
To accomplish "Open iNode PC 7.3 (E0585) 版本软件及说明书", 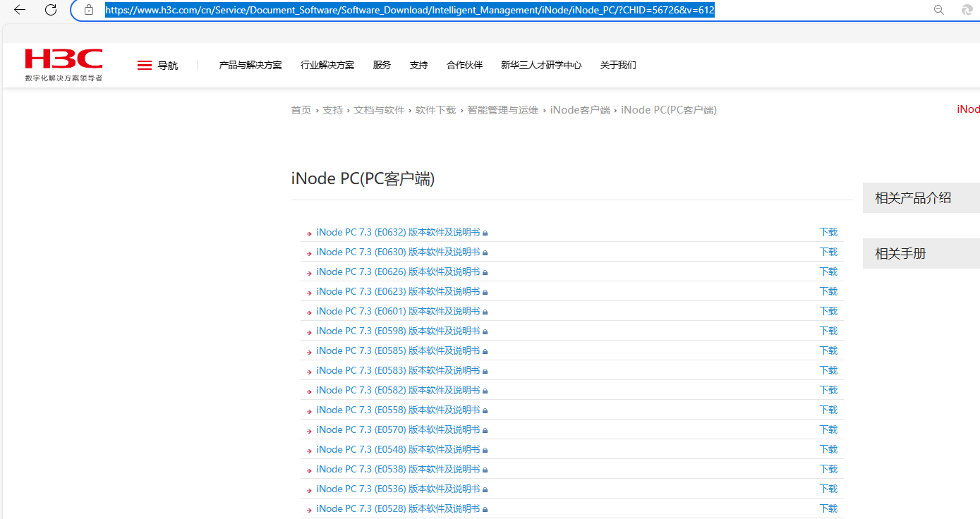I will point(398,350).
